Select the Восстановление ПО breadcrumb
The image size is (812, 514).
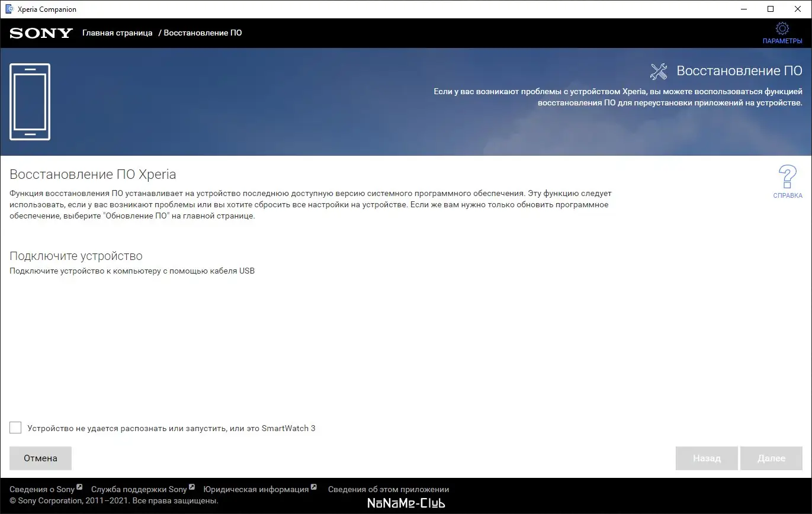point(203,33)
